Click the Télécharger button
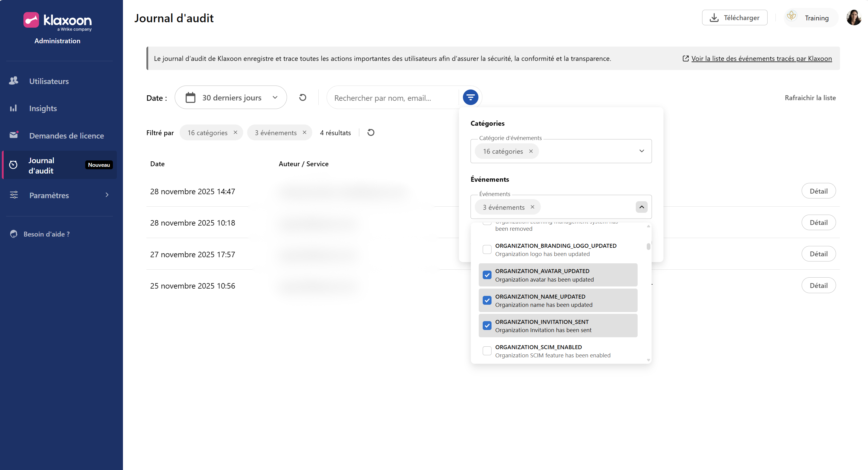This screenshot has height=470, width=868. point(735,18)
